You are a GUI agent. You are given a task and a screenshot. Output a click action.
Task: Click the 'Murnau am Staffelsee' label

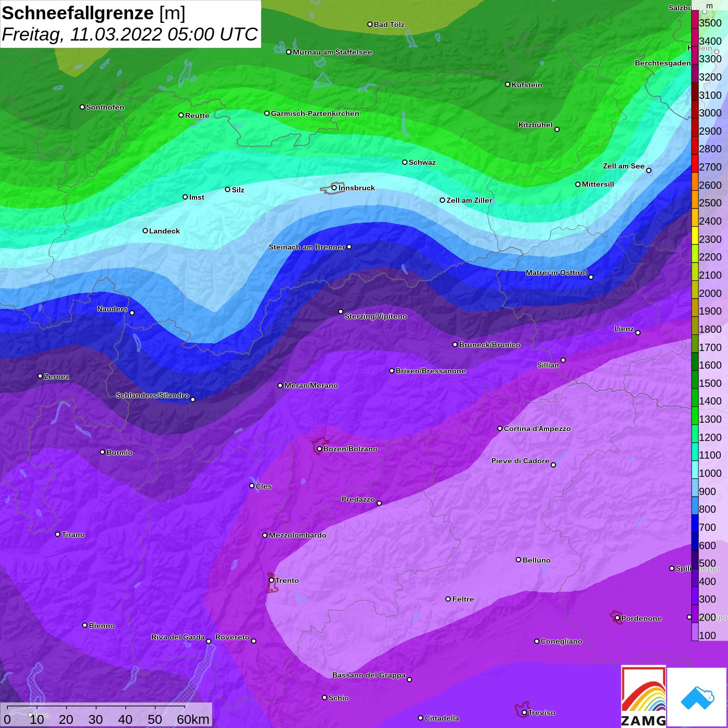(x=332, y=52)
